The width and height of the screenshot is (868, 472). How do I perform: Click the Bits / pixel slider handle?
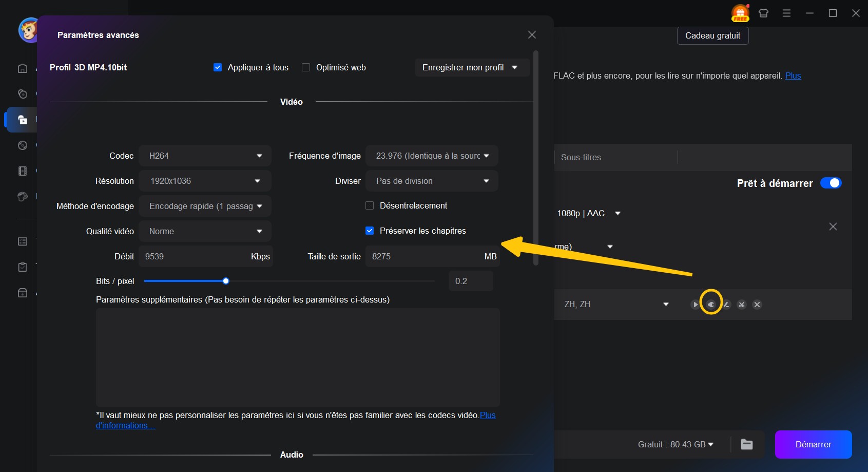pos(226,281)
